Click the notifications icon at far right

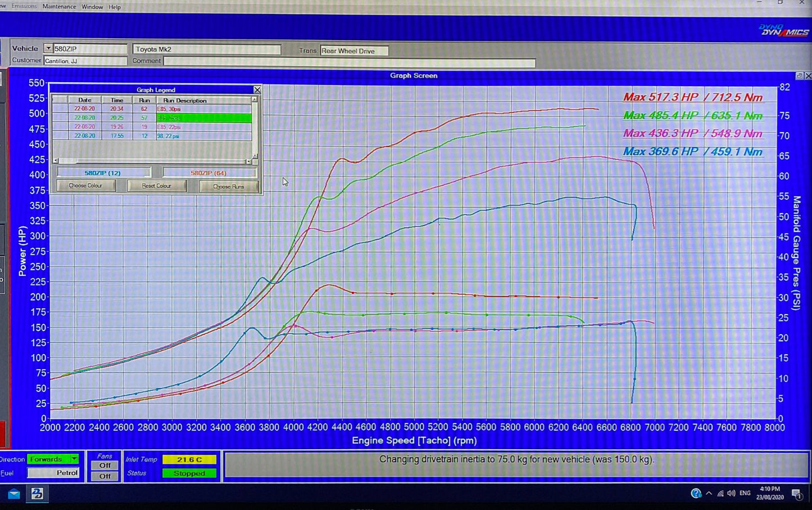799,494
